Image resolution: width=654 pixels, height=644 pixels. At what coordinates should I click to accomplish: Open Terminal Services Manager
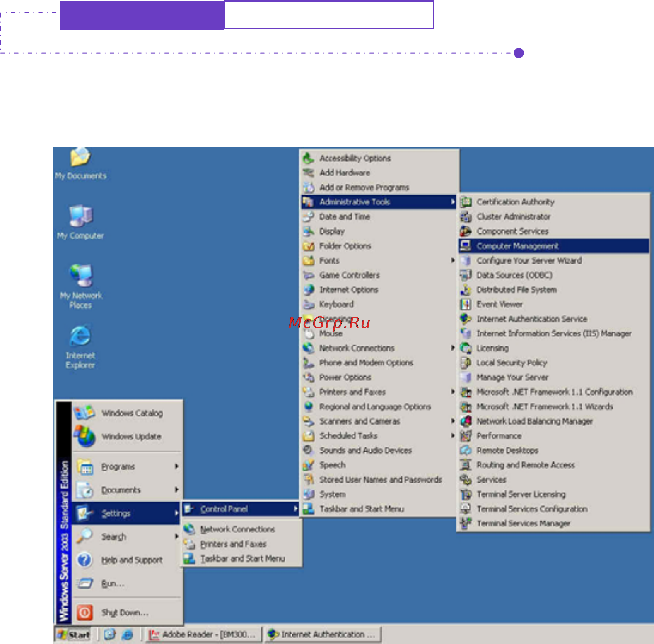pos(553,524)
